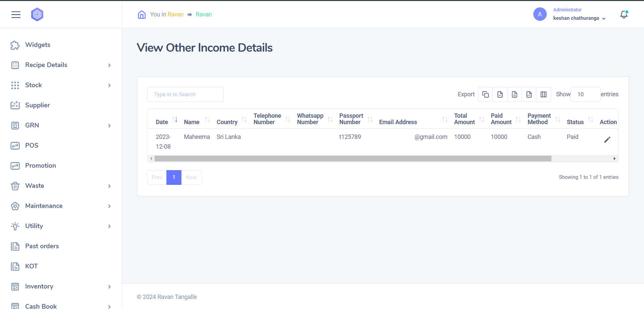Go to Past orders in sidebar
Screen dimensions: 644x309
point(42,246)
